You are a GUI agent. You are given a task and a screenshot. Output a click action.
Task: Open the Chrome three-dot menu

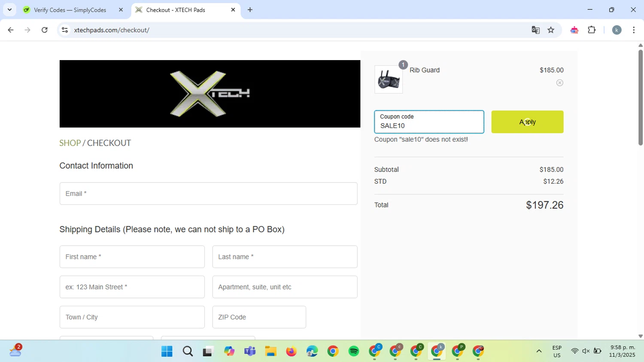(x=634, y=30)
